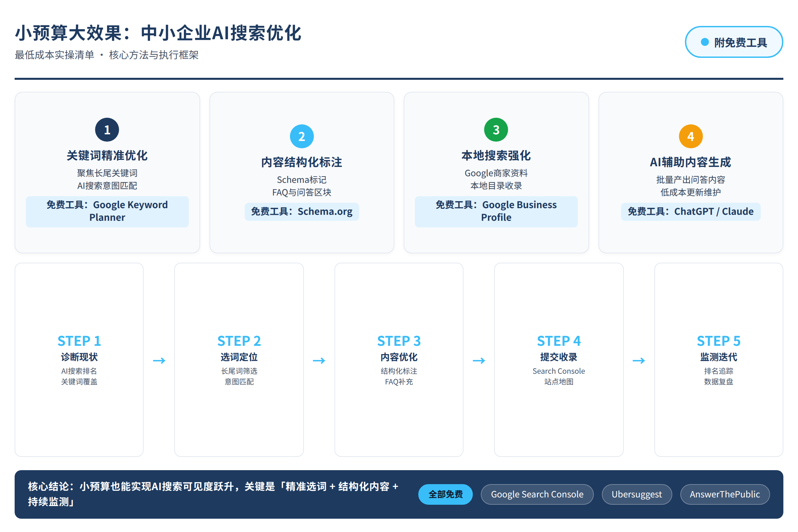The image size is (798, 532).
Task: Click the FAQ补充 text in STEP 3
Action: pyautogui.click(x=399, y=382)
